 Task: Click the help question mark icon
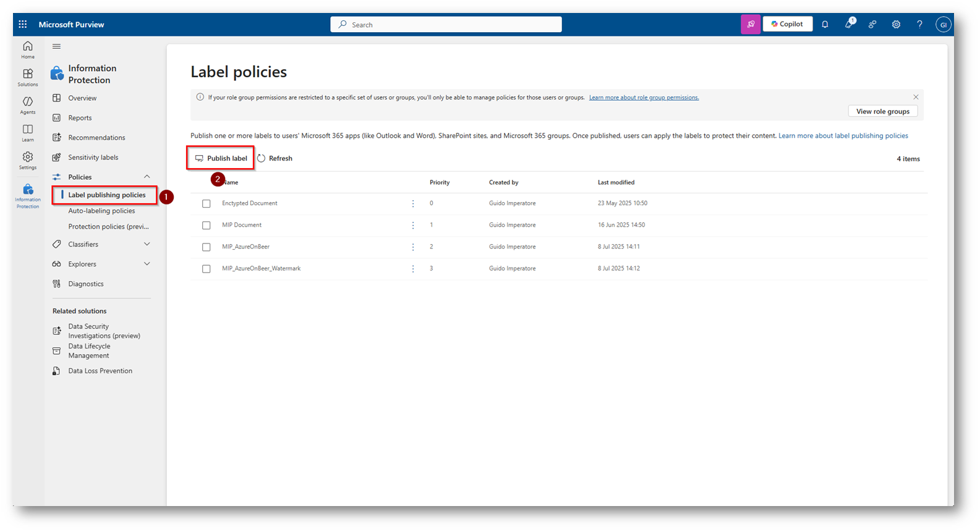click(x=919, y=25)
